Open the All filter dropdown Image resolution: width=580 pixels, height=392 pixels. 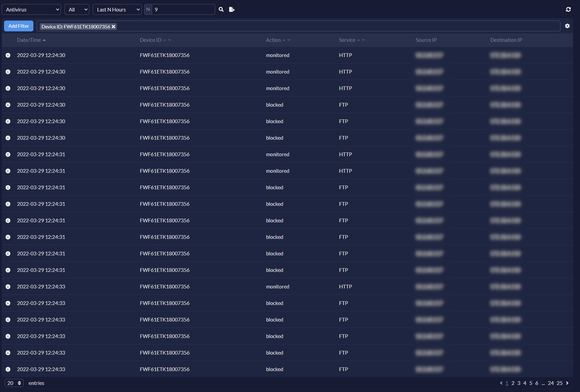click(77, 9)
